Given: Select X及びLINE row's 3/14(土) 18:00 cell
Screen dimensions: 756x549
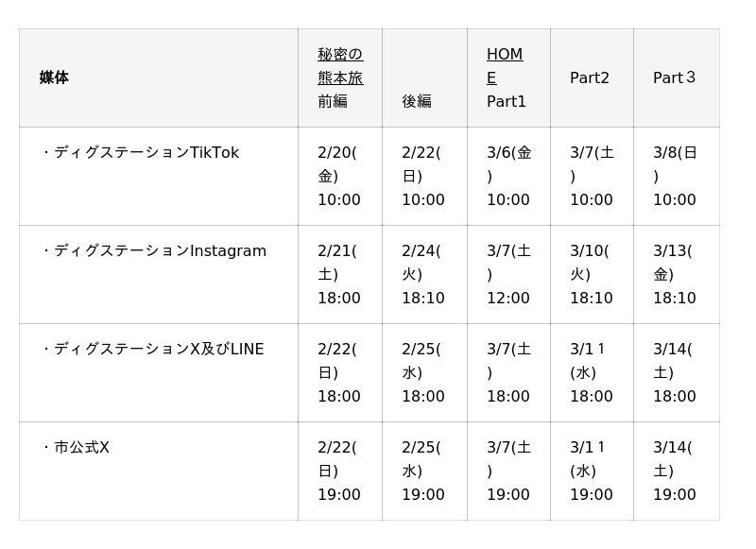Looking at the screenshot, I should [x=675, y=372].
